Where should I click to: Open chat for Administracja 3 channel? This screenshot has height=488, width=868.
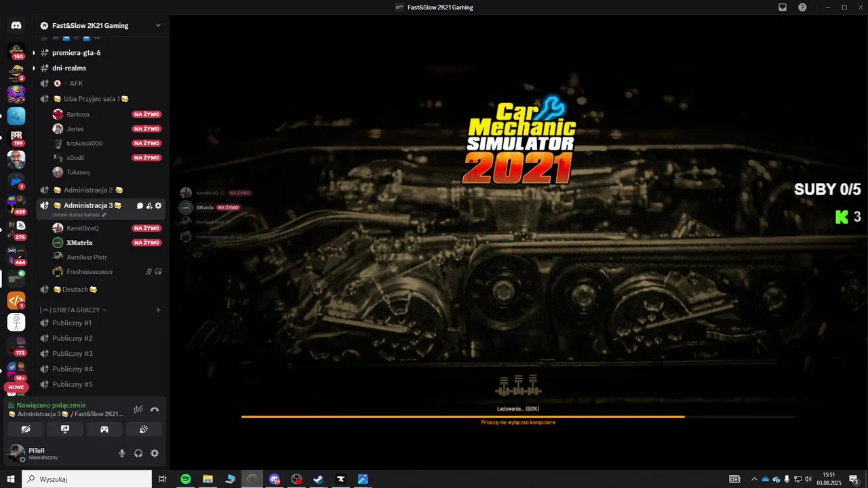point(140,205)
